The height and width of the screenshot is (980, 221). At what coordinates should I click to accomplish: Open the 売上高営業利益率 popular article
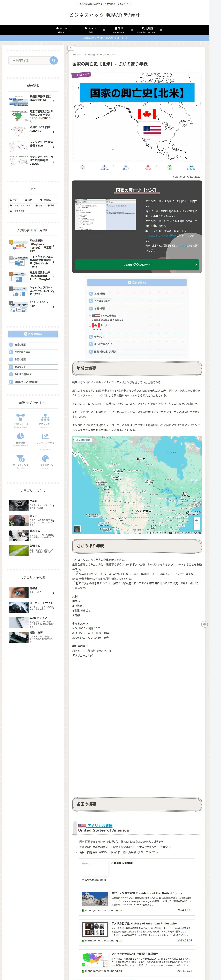[x=33, y=277]
